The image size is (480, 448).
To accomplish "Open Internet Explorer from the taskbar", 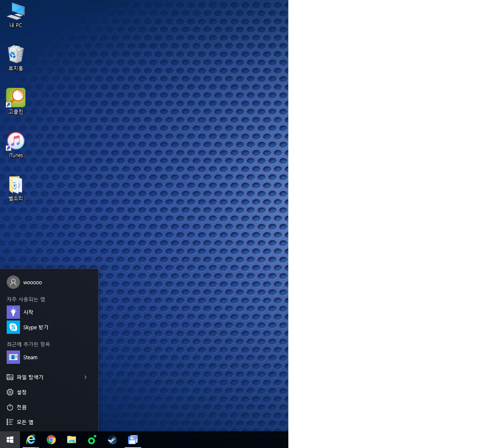I will click(31, 440).
